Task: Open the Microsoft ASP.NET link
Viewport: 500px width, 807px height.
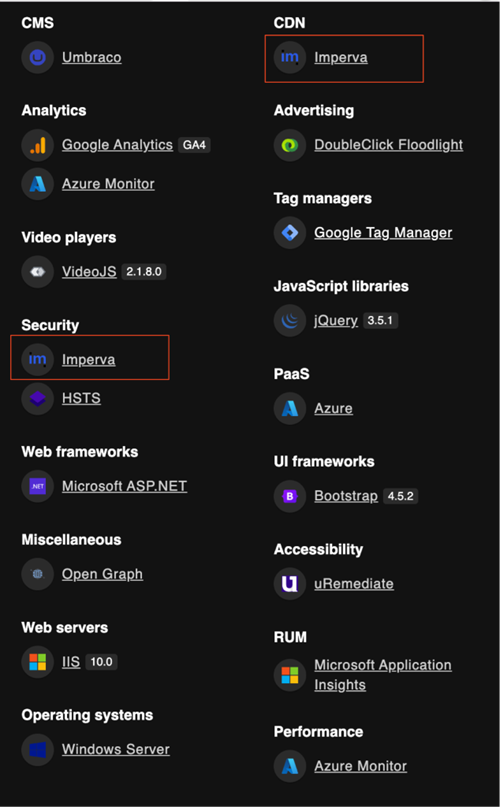Action: coord(125,486)
